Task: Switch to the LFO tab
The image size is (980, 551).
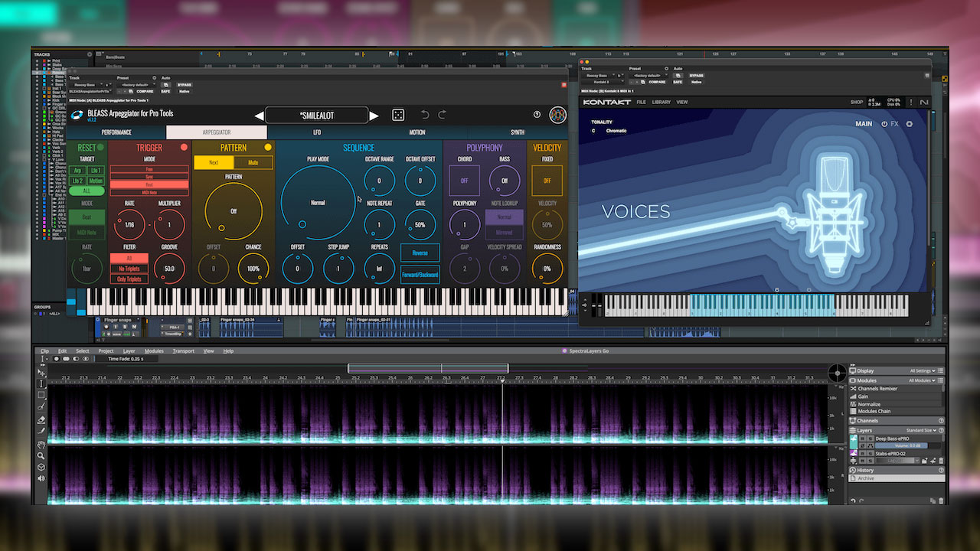Action: [x=317, y=132]
